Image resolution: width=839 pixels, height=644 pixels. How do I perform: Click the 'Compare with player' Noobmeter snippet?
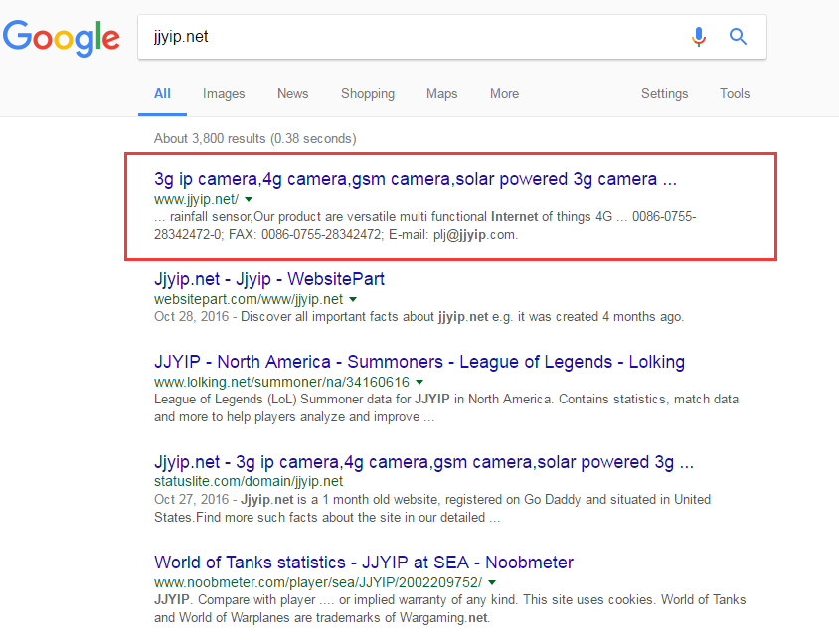pyautogui.click(x=450, y=608)
